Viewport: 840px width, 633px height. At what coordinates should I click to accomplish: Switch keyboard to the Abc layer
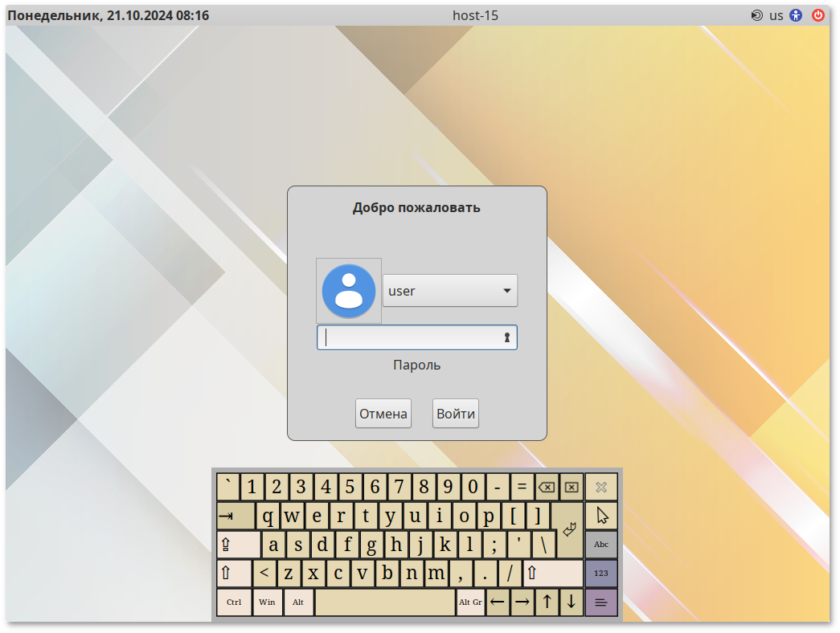tap(601, 545)
